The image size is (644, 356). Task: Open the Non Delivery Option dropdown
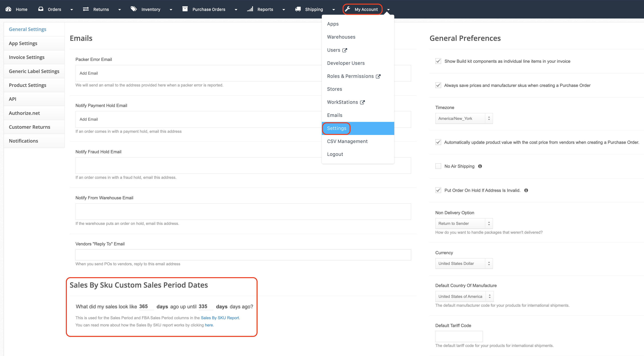click(464, 223)
